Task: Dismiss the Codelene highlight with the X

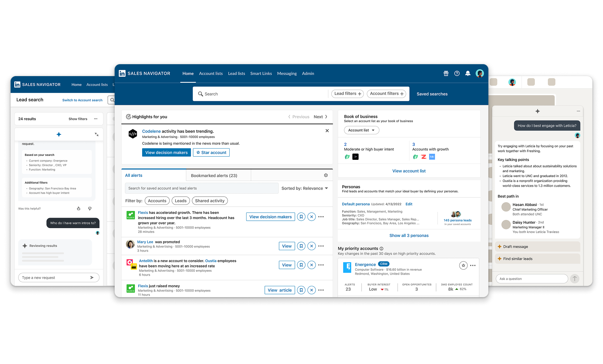Action: [327, 131]
